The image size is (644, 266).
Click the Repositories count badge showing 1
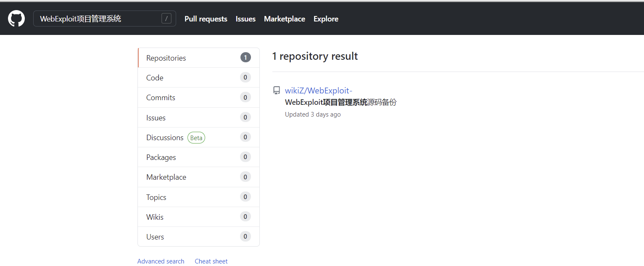[245, 58]
